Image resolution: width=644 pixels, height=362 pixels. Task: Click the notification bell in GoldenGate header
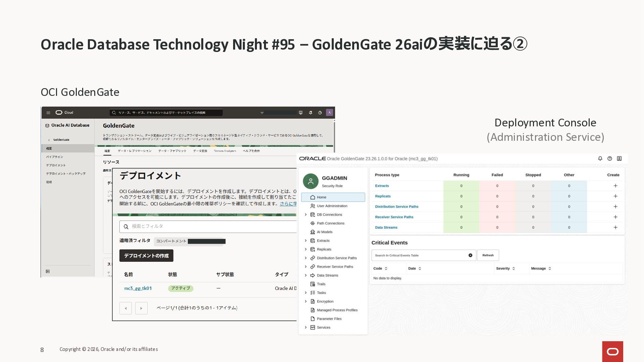pyautogui.click(x=600, y=159)
